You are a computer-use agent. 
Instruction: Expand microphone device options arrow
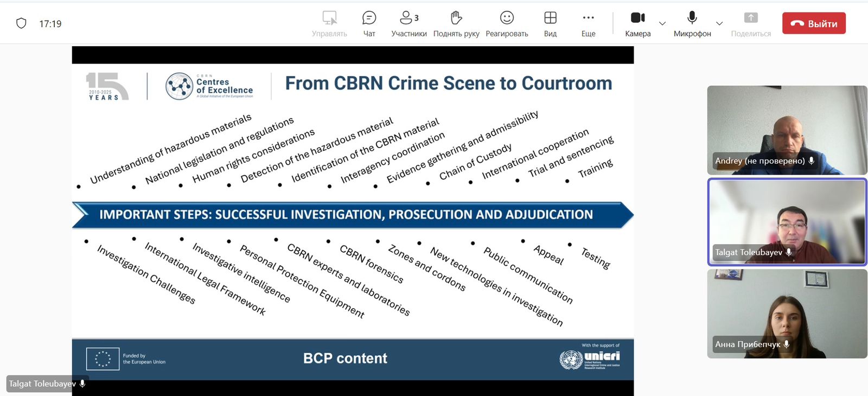pos(719,23)
